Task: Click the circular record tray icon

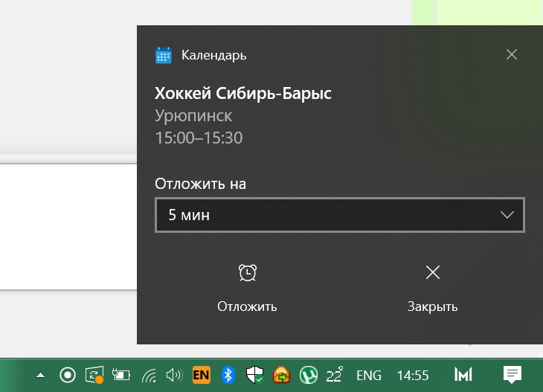Action: [x=68, y=375]
